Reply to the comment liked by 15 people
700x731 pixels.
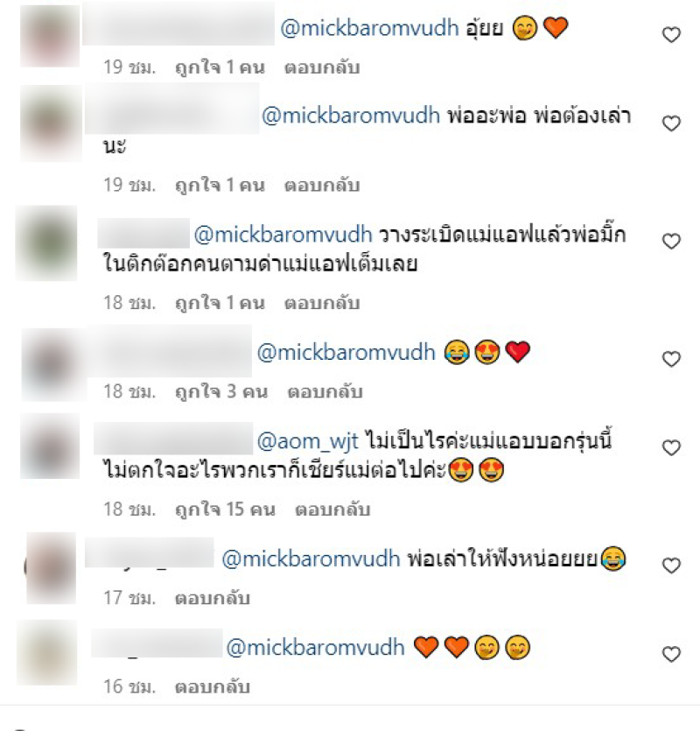(332, 510)
